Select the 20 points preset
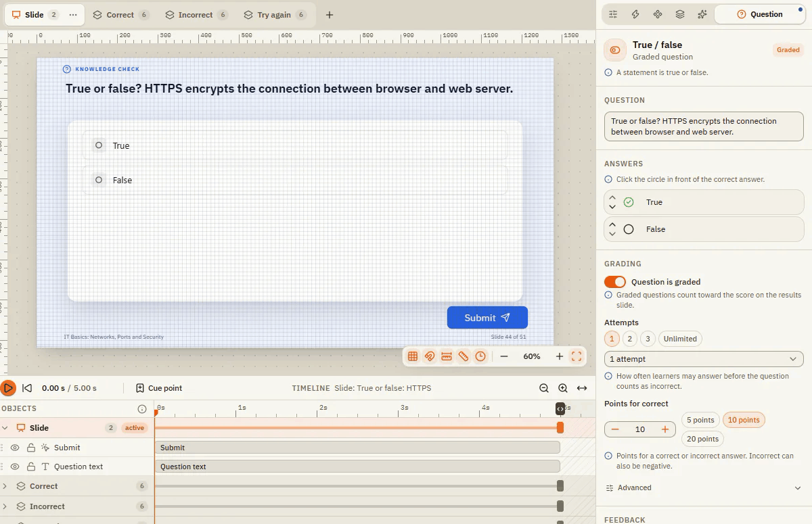The width and height of the screenshot is (812, 524). pos(702,439)
